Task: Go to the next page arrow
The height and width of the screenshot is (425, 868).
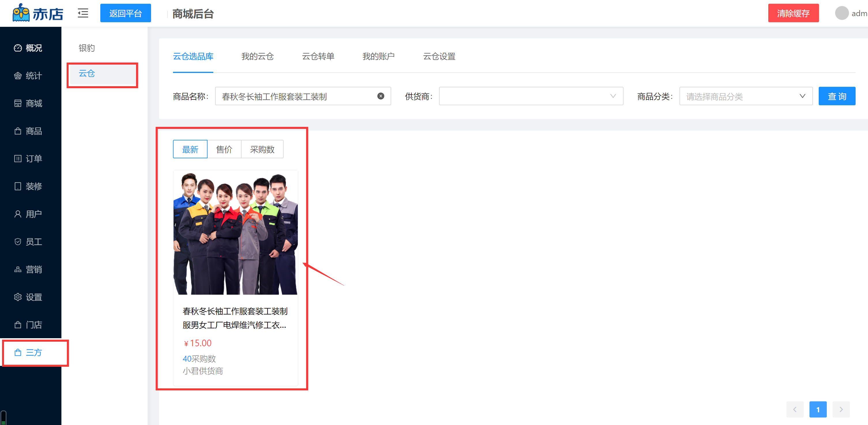Action: (841, 409)
